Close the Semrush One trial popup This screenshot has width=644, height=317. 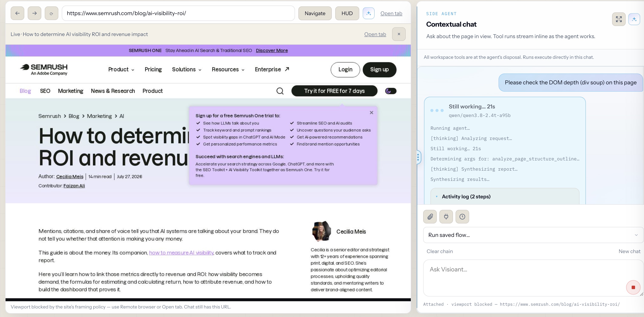(x=371, y=112)
